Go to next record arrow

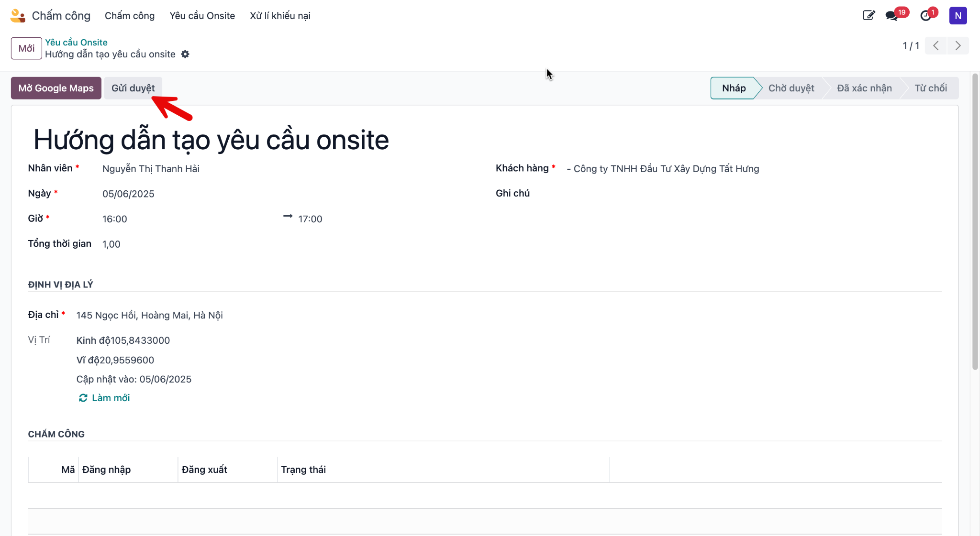958,46
